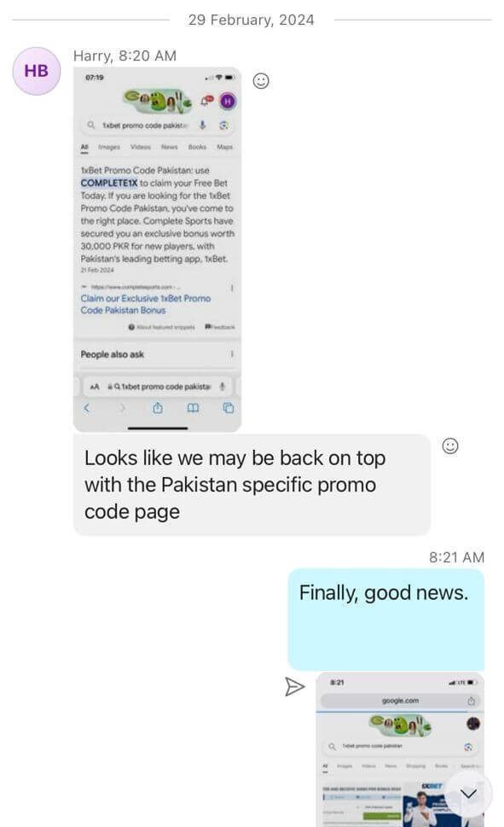The height and width of the screenshot is (827, 504).
Task: Click the 29 February, 2024 date separator
Action: tap(252, 20)
